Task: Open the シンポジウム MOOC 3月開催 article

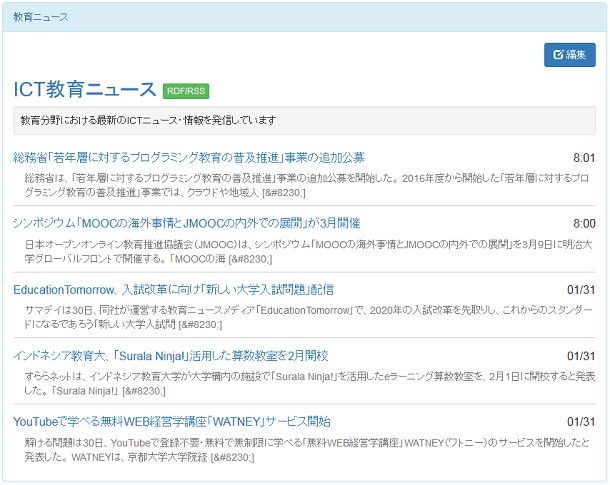Action: (186, 223)
